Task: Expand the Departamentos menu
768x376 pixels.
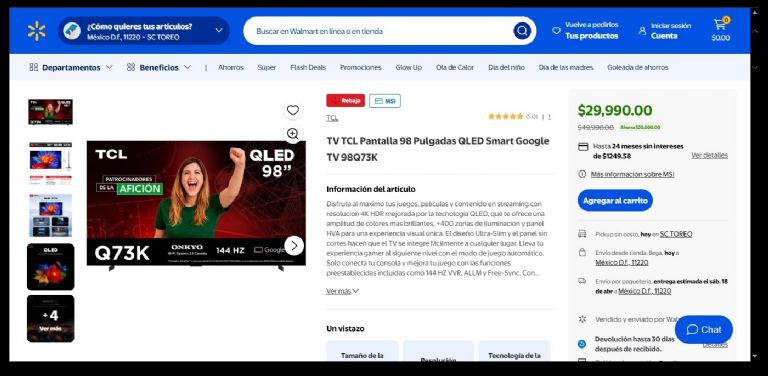Action: click(71, 68)
